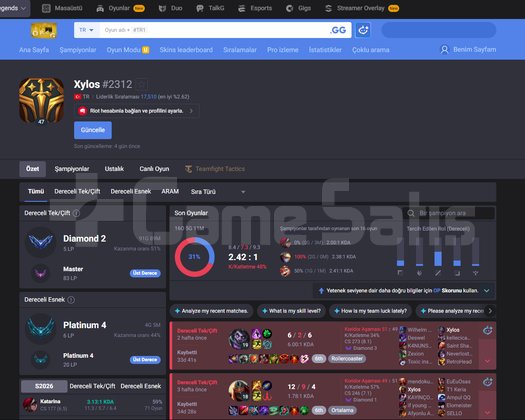Click the Xylos profile emblem icon
The width and height of the screenshot is (525, 420).
pos(41,101)
